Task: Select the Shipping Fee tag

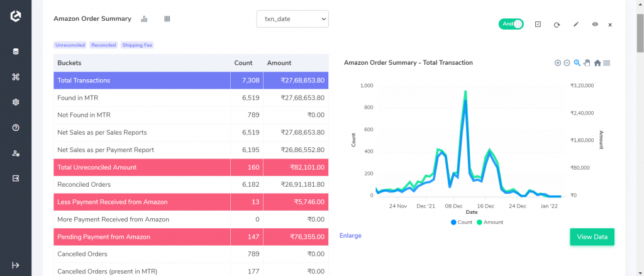Action: 137,45
